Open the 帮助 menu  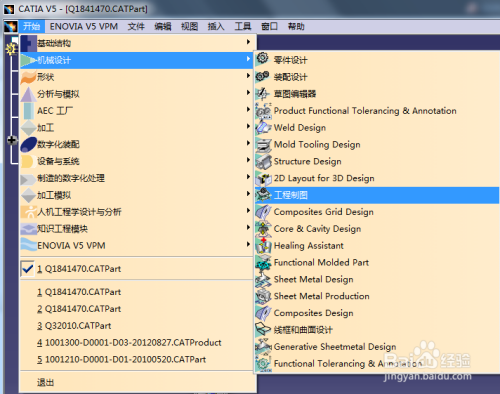(x=296, y=26)
